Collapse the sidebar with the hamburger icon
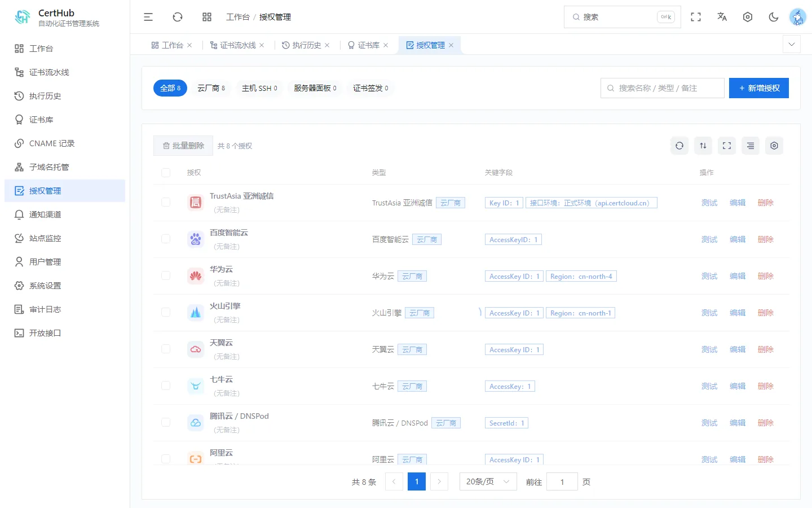 [x=148, y=17]
